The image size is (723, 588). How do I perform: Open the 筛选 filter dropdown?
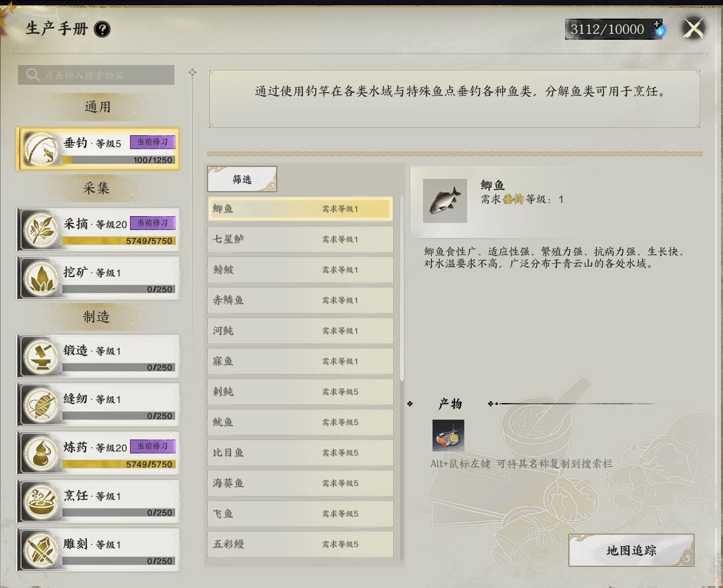pos(242,179)
